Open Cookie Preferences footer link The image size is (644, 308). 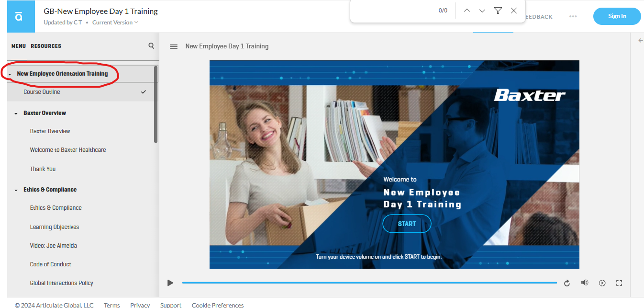(x=218, y=305)
